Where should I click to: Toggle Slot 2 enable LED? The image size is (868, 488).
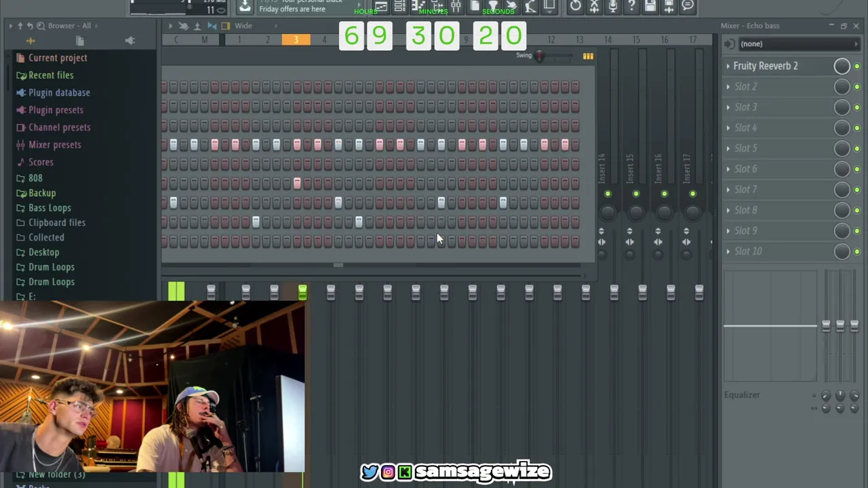[857, 87]
